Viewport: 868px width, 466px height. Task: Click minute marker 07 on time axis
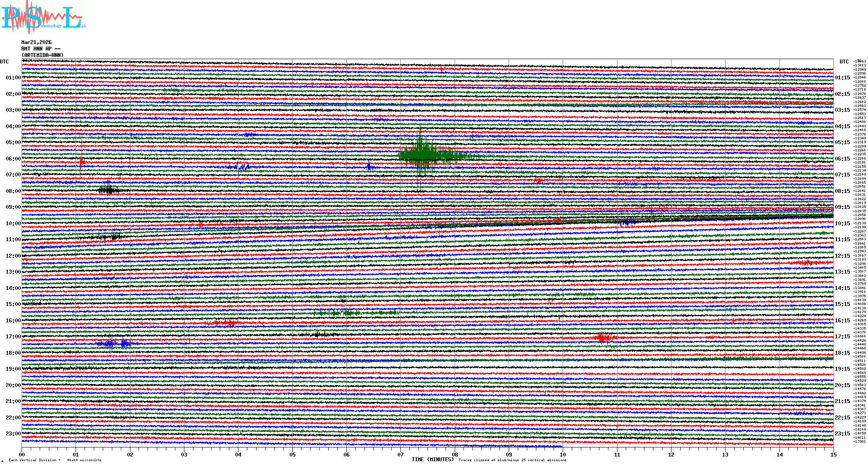[x=401, y=455]
